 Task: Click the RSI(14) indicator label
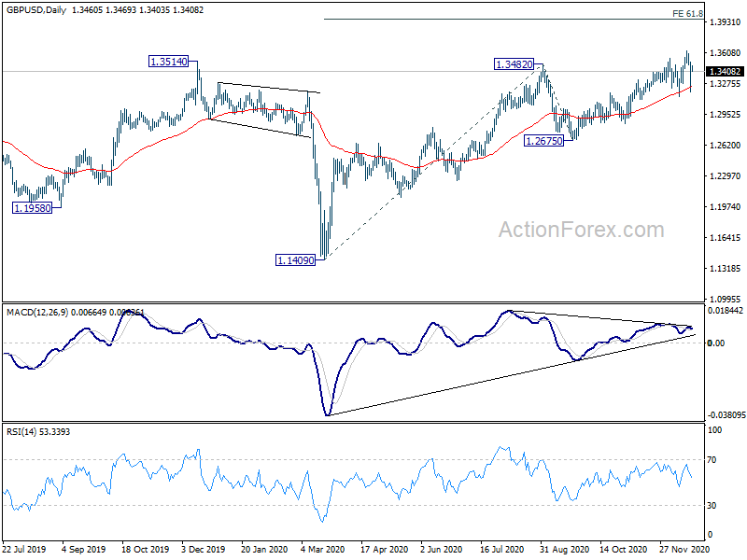pyautogui.click(x=21, y=432)
